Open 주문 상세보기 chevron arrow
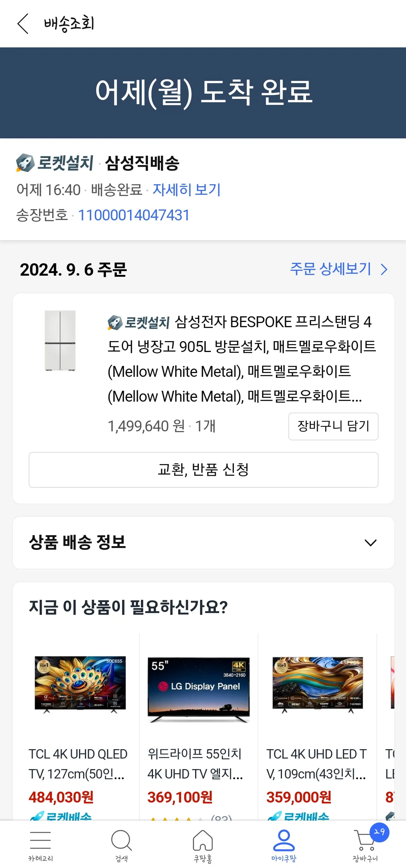The height and width of the screenshot is (868, 406). pyautogui.click(x=384, y=269)
